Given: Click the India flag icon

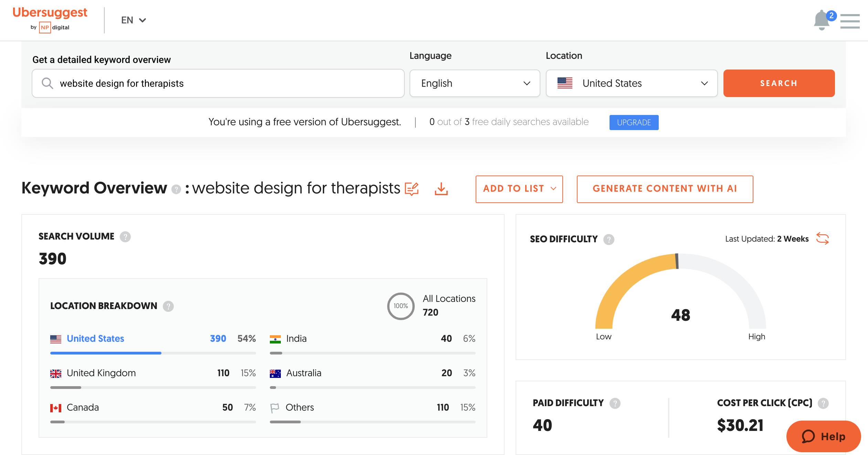Looking at the screenshot, I should point(275,339).
